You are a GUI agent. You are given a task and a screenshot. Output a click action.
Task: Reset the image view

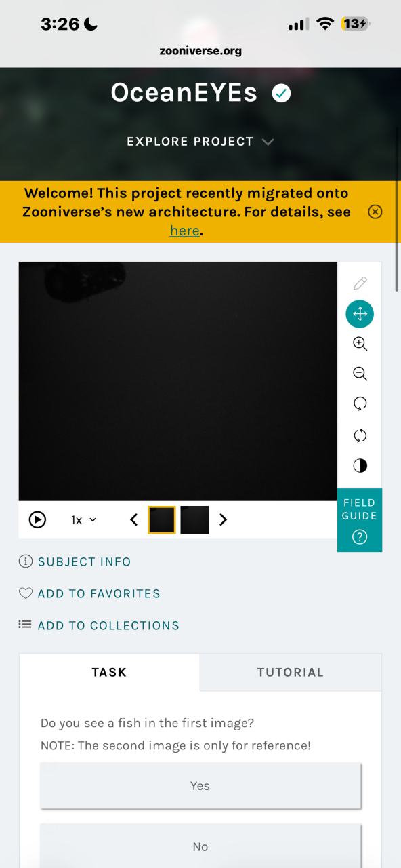360,435
